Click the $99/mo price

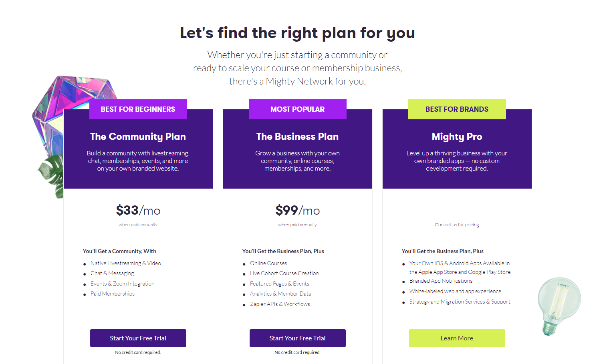[x=297, y=210]
